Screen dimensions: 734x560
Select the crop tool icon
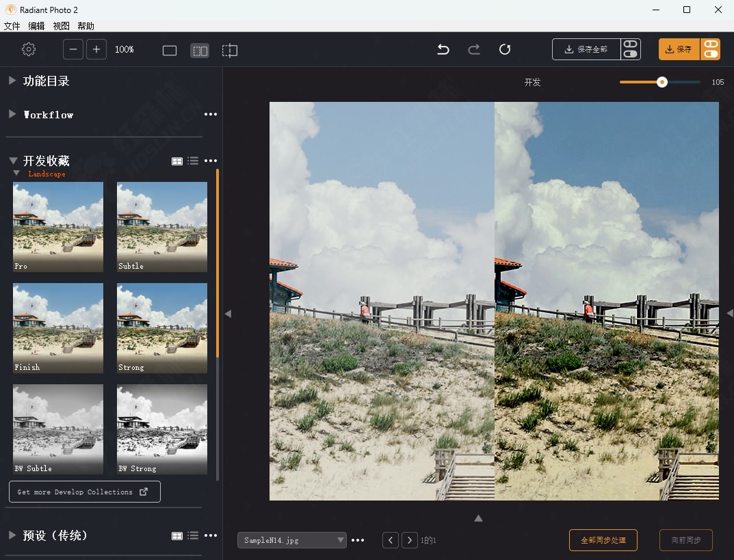(x=230, y=51)
